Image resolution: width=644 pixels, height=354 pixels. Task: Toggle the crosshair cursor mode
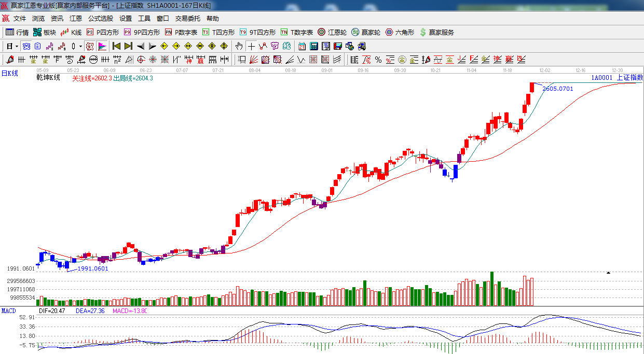(251, 46)
